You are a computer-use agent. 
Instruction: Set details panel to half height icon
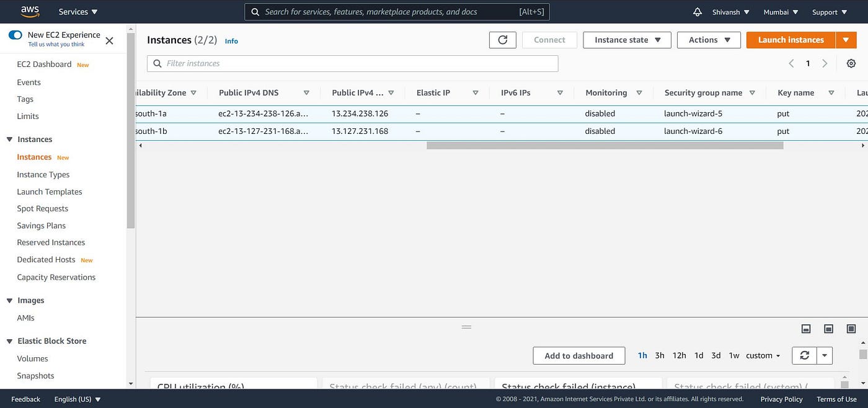click(828, 329)
